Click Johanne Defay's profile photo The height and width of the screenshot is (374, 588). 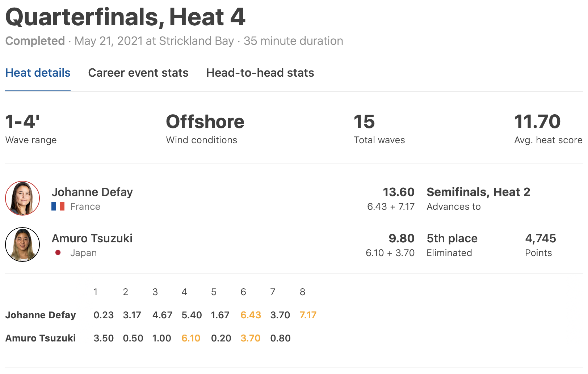(22, 198)
